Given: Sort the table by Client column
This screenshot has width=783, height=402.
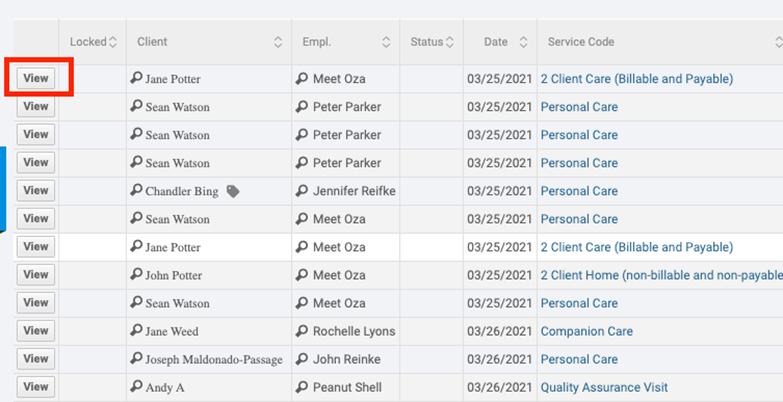Looking at the screenshot, I should tap(278, 42).
